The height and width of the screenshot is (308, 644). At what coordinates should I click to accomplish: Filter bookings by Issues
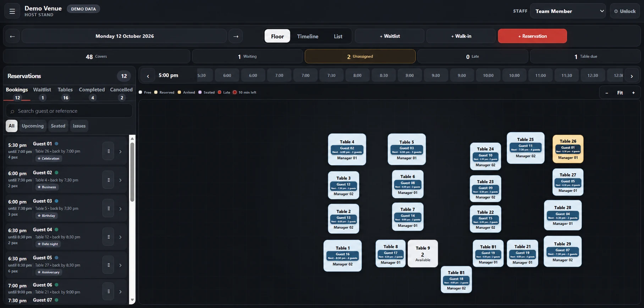click(x=79, y=126)
